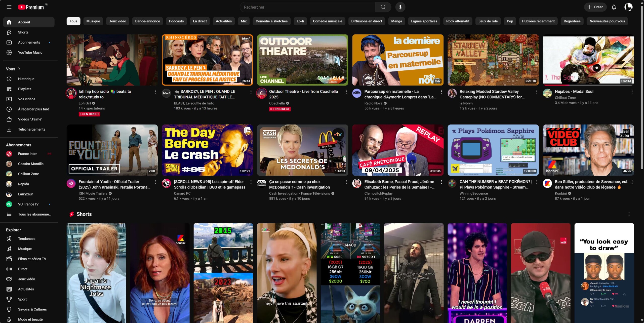Viewport: 644px width, 323px height.
Task: Go to Accueil in the sidebar
Action: tap(29, 22)
